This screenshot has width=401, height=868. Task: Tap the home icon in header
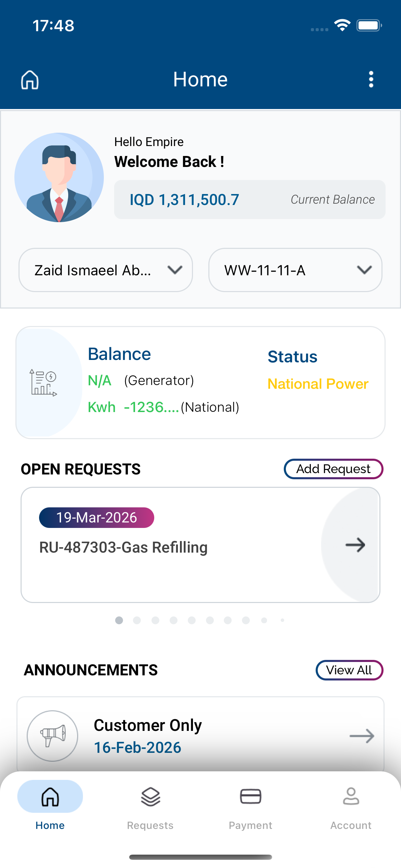coord(30,80)
